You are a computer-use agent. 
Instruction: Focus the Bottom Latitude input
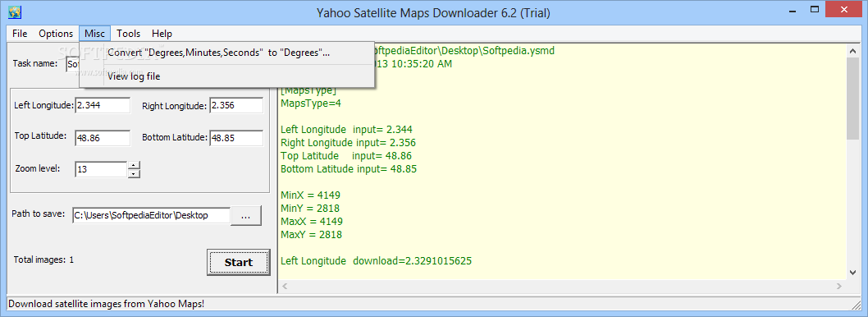(x=235, y=138)
